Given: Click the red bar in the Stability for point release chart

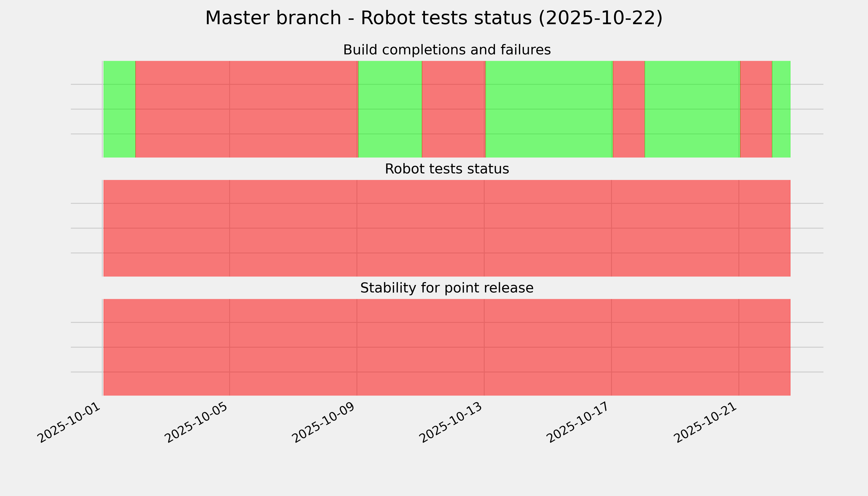Looking at the screenshot, I should [x=447, y=347].
